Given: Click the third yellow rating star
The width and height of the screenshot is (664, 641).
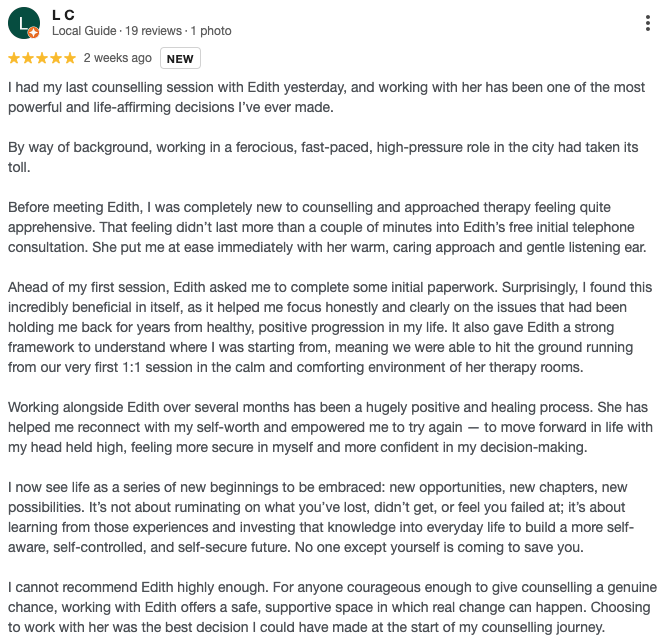Looking at the screenshot, I should pyautogui.click(x=42, y=58).
